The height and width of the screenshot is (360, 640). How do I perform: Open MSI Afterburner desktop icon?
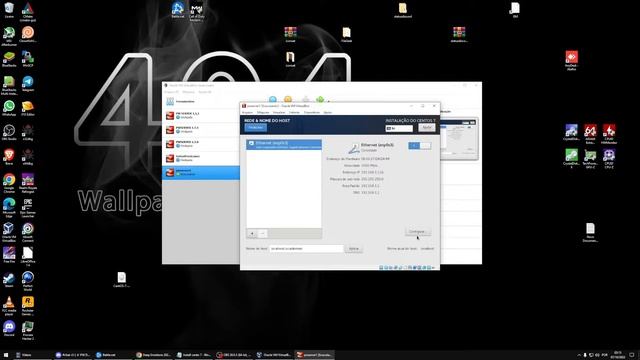pos(9,36)
